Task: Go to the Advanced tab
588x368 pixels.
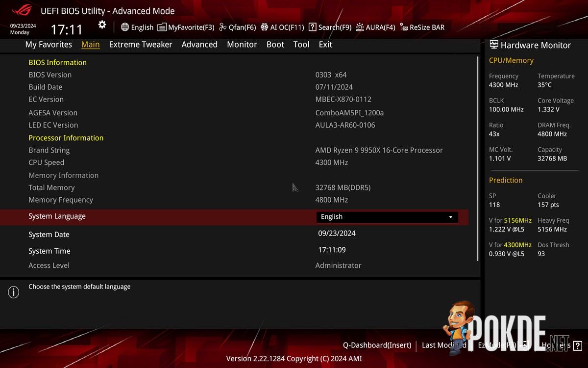Action: 199,44
